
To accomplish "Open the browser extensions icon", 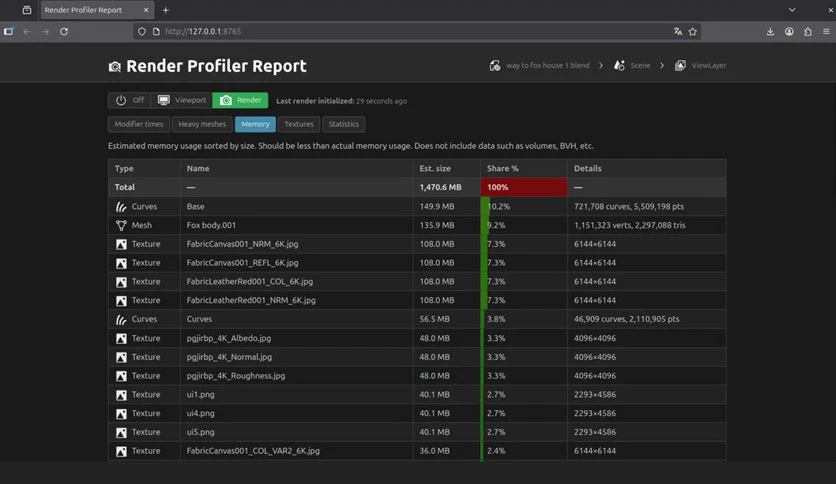I will [808, 31].
